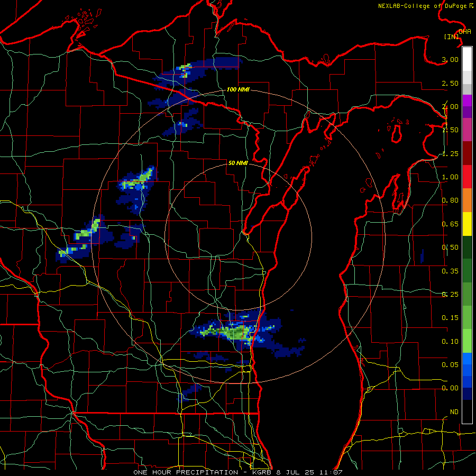This screenshot has height=476, width=476.
Task: Click the 100 NMI range ring label
Action: (238, 89)
